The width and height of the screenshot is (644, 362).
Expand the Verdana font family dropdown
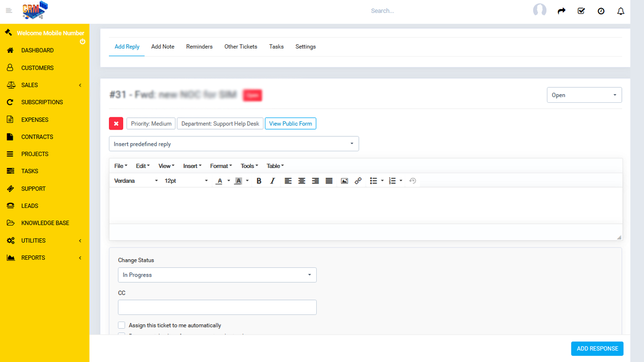pos(136,181)
